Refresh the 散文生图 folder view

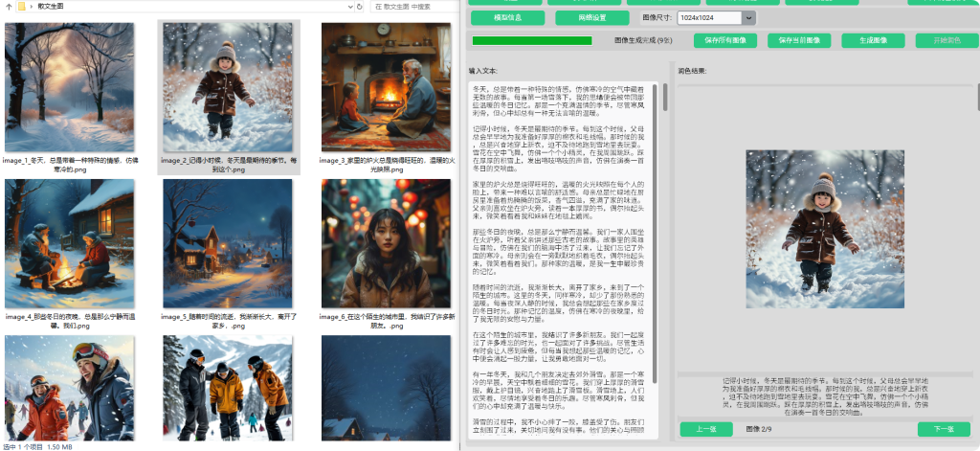[360, 7]
